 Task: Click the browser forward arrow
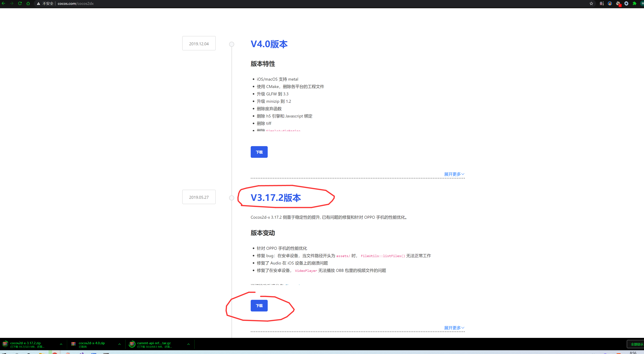(x=11, y=3)
